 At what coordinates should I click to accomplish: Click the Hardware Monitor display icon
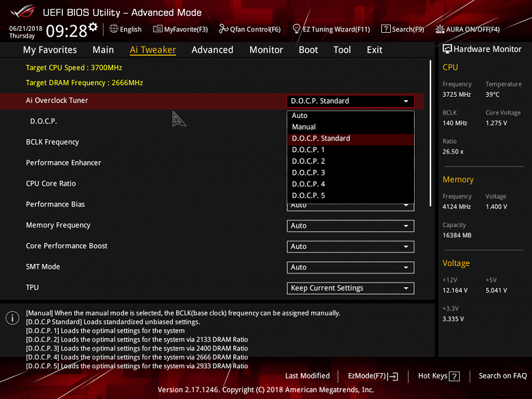pos(447,49)
